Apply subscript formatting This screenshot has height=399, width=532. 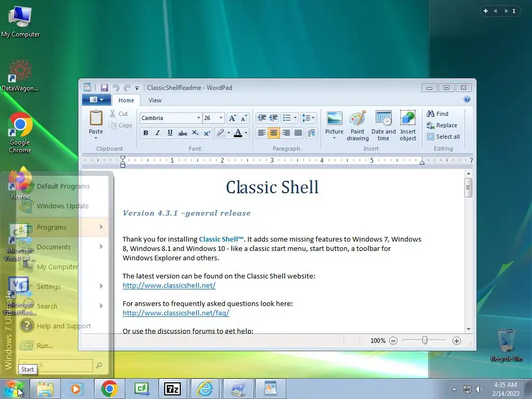pyautogui.click(x=195, y=133)
